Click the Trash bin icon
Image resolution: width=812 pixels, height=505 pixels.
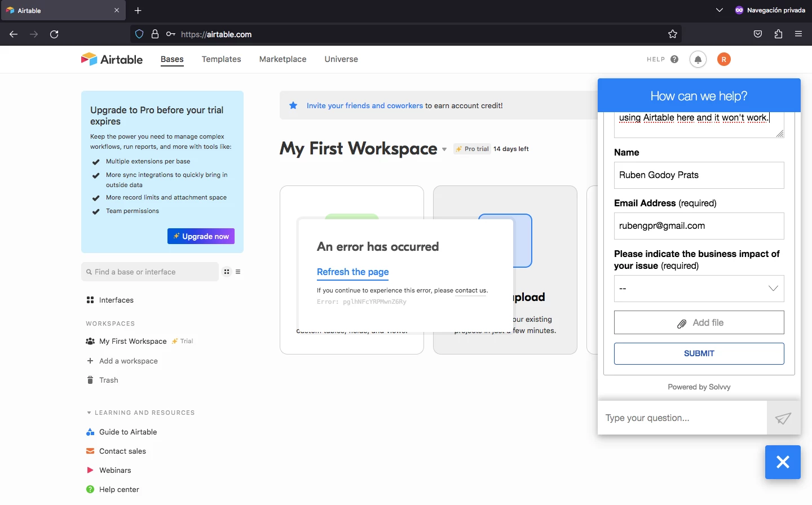coord(90,380)
